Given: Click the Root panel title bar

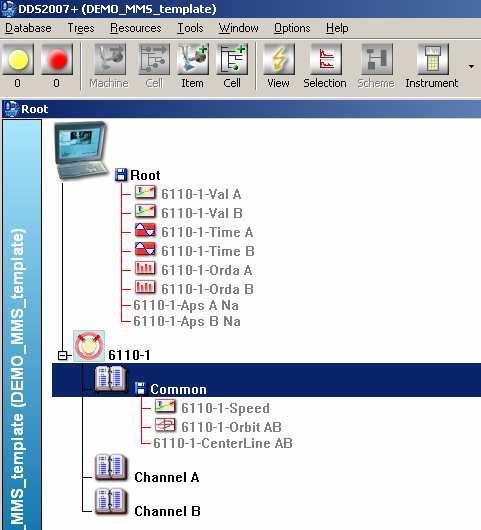Looking at the screenshot, I should 241,109.
